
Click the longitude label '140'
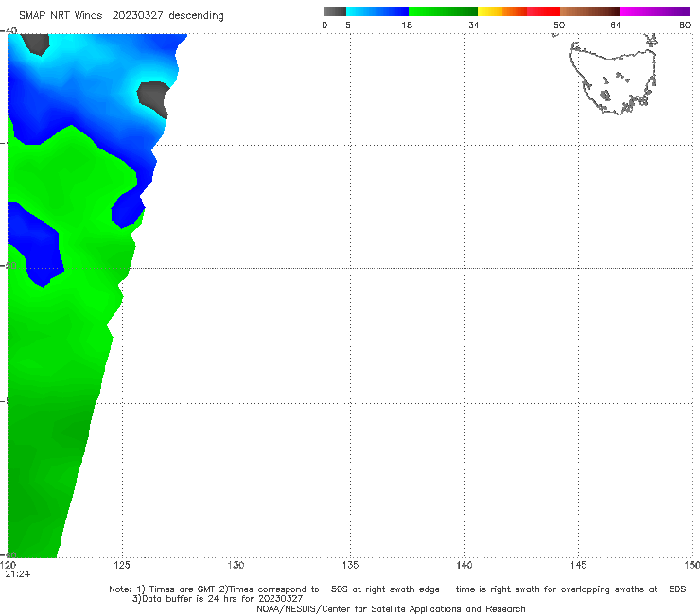point(464,565)
